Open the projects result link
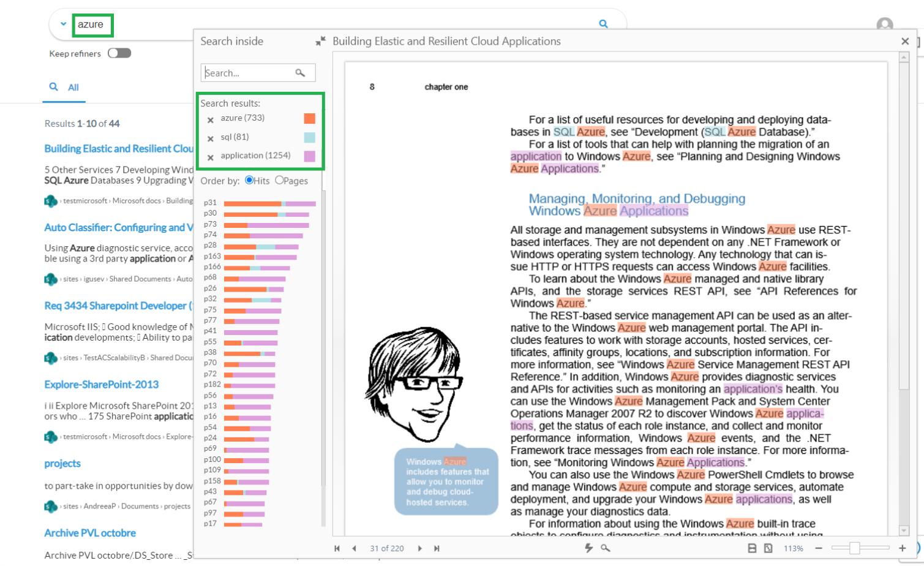The width and height of the screenshot is (924, 566). click(x=62, y=464)
